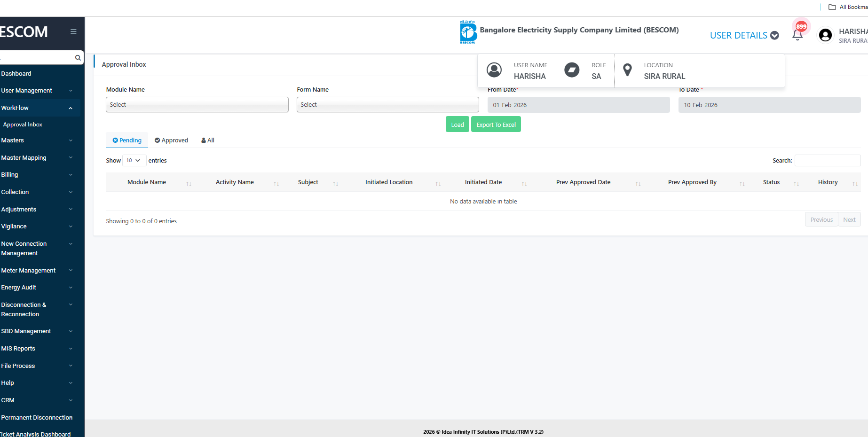Click the Export To Excel button

tap(496, 125)
